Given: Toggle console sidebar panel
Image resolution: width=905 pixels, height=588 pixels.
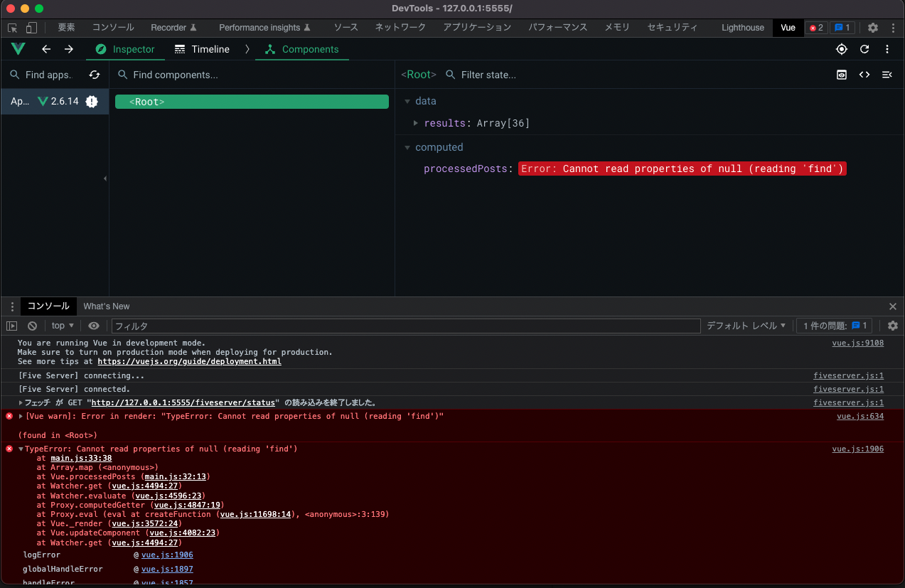Looking at the screenshot, I should (12, 326).
